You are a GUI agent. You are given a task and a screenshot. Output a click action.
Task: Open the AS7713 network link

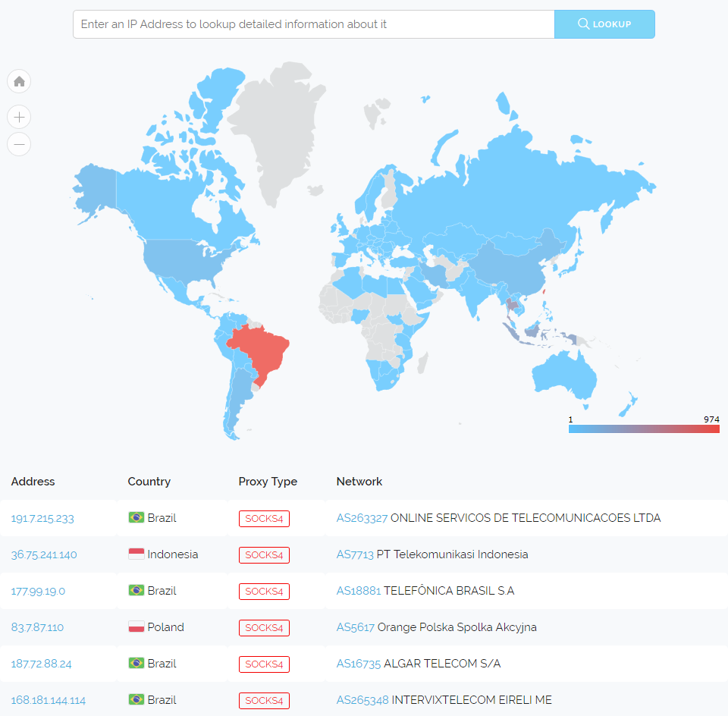click(x=355, y=554)
